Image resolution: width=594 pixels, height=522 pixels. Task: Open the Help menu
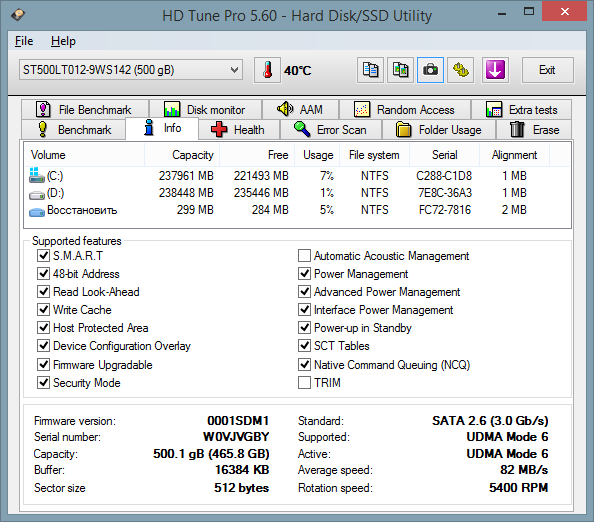point(63,41)
